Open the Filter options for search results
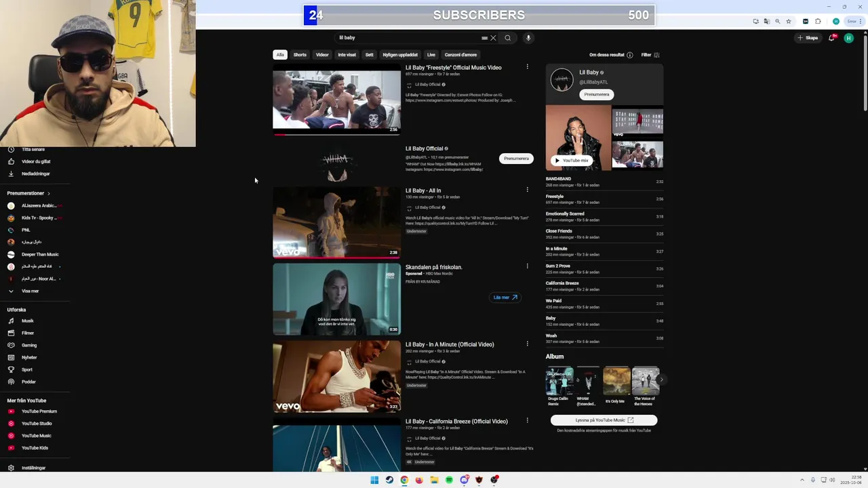Screen dimensions: 868x488 [650, 55]
